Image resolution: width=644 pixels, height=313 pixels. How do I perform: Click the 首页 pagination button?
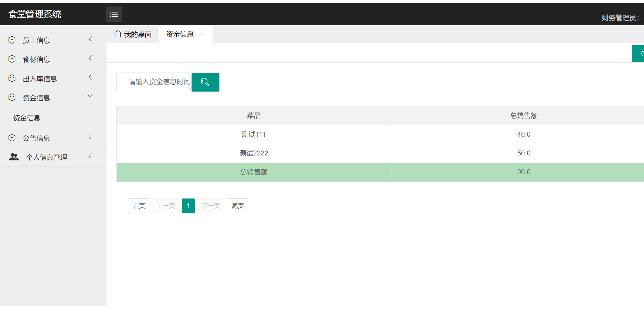tap(139, 206)
